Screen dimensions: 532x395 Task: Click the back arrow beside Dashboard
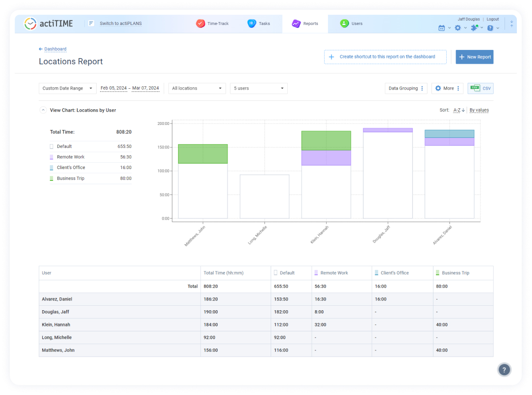(40, 49)
